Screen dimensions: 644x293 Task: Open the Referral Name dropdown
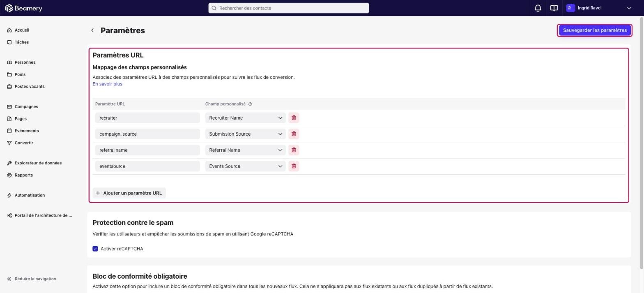pyautogui.click(x=245, y=150)
